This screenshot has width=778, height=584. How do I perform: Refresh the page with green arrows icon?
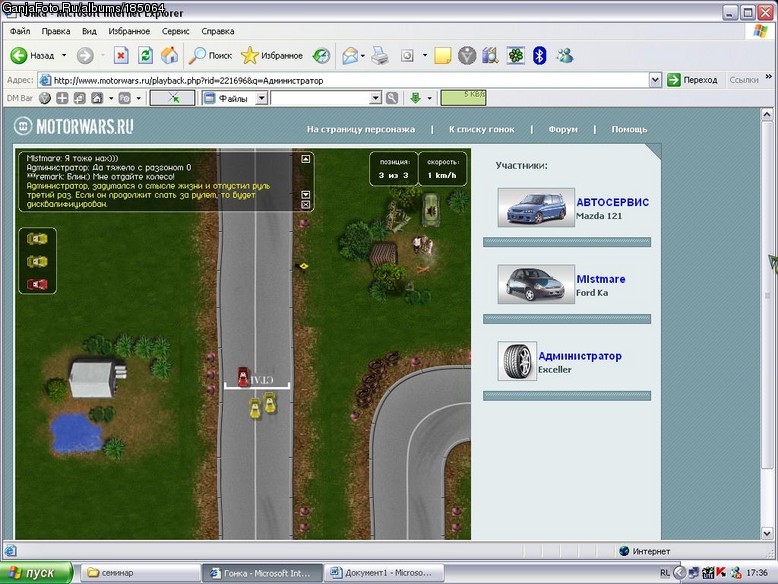145,56
